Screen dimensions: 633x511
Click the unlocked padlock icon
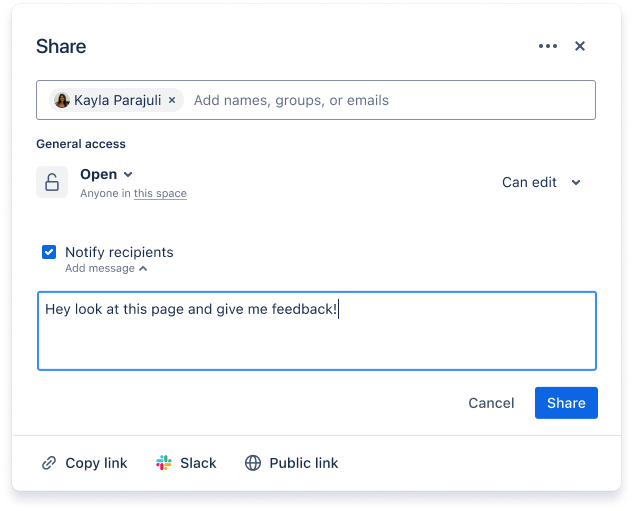[x=52, y=182]
